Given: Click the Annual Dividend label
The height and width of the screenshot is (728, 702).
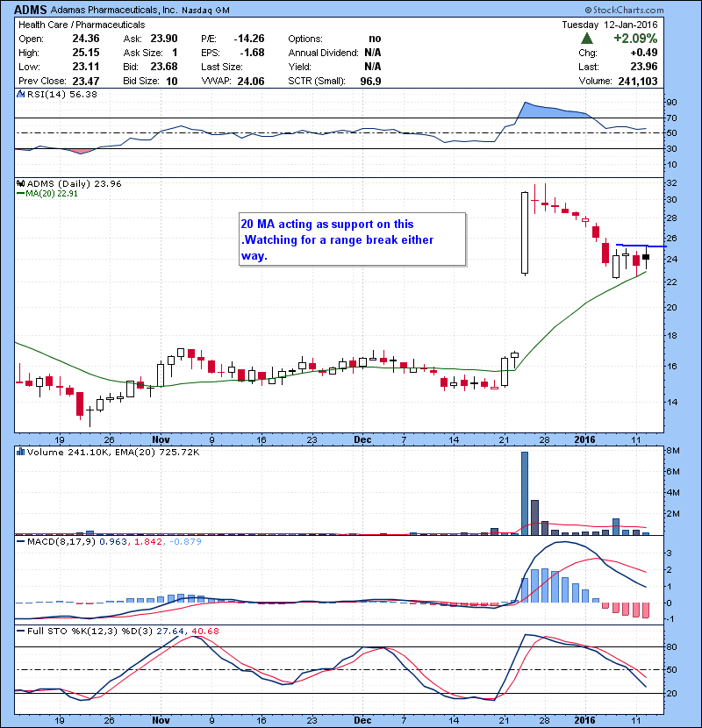Looking at the screenshot, I should [323, 53].
